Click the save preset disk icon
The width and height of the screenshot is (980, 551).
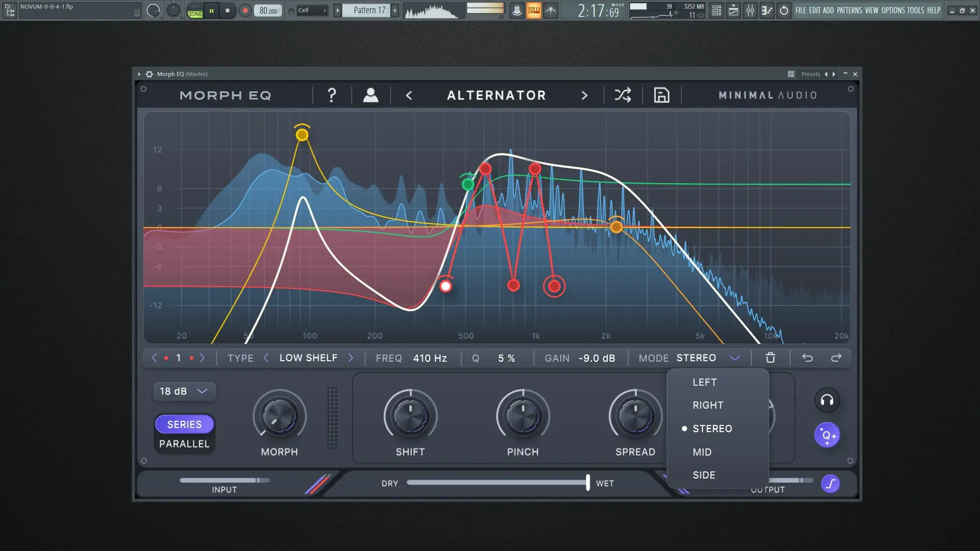coord(661,95)
